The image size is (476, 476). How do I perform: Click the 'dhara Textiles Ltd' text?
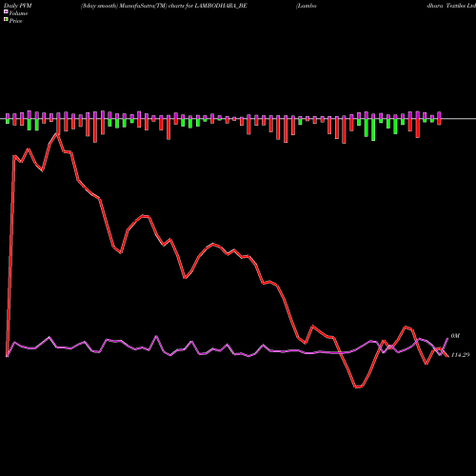pyautogui.click(x=451, y=6)
